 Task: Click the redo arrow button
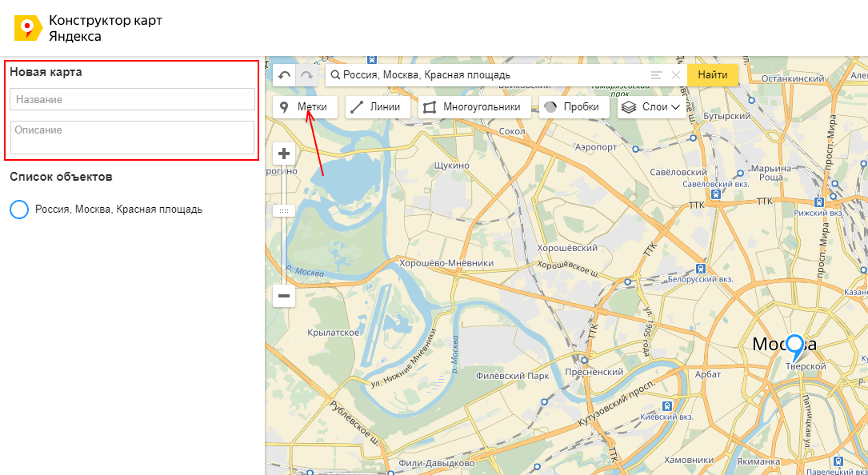point(307,75)
